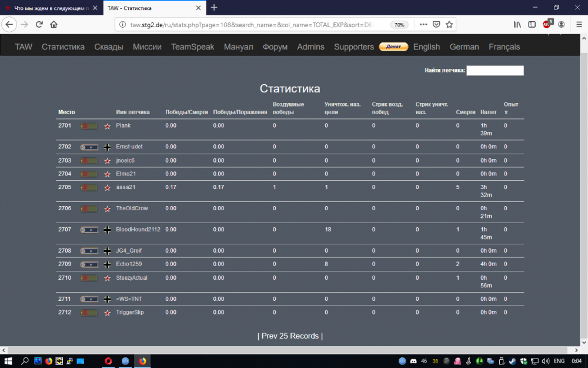Open the TeamSpeak menu item
Image resolution: width=588 pixels, height=368 pixels.
(x=193, y=47)
